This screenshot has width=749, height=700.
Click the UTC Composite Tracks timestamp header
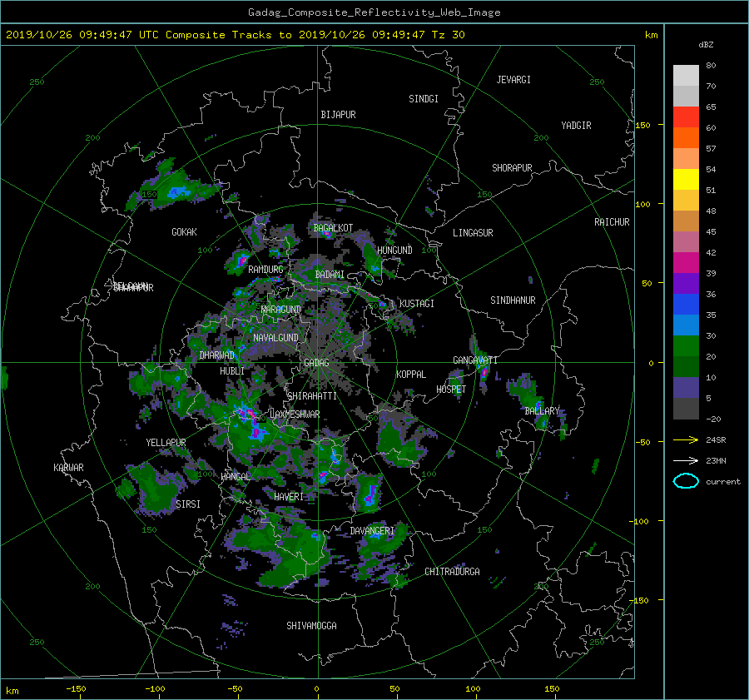235,35
